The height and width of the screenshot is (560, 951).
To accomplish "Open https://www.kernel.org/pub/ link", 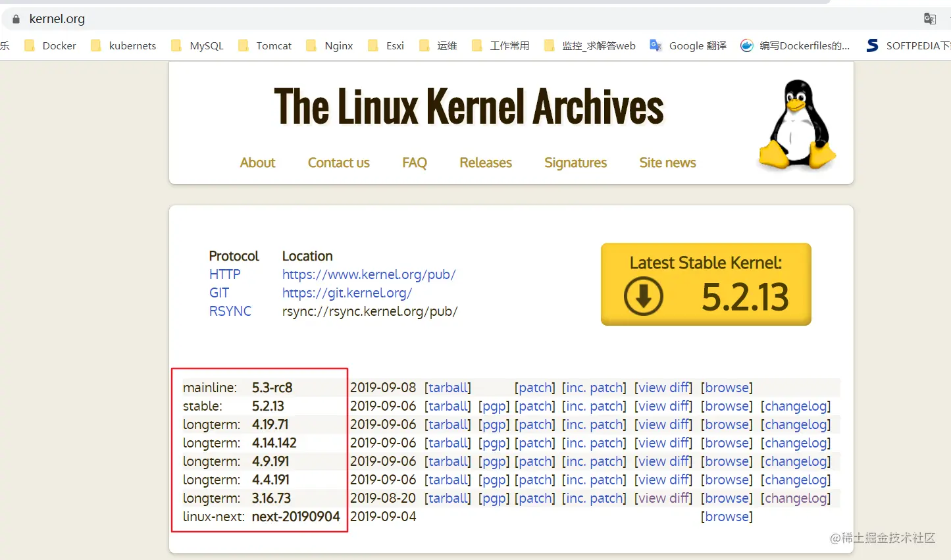I will point(369,274).
